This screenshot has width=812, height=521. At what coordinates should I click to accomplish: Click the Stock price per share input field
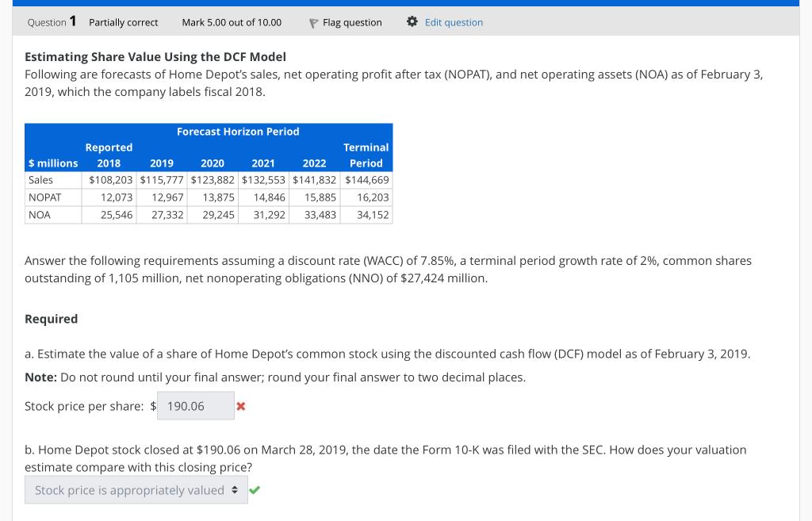click(x=196, y=406)
